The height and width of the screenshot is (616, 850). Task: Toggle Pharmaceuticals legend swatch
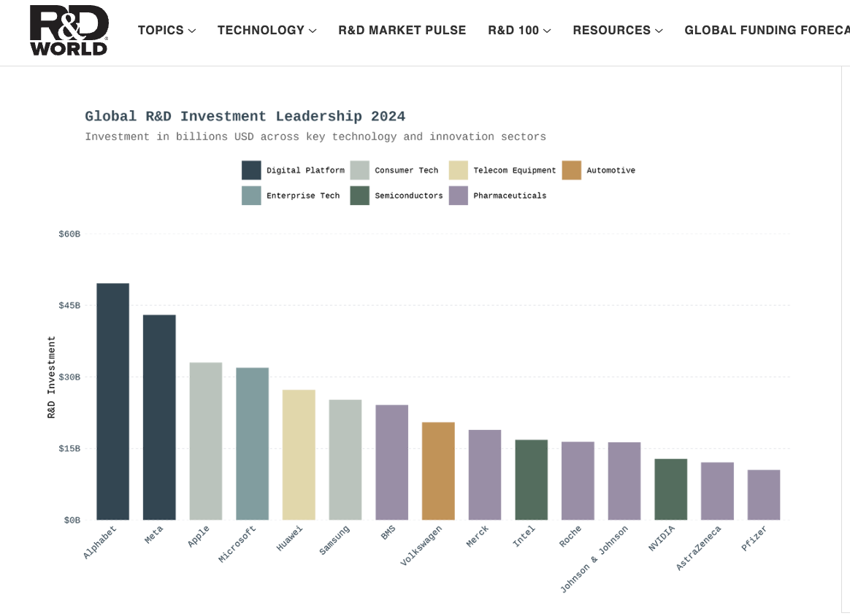(458, 196)
